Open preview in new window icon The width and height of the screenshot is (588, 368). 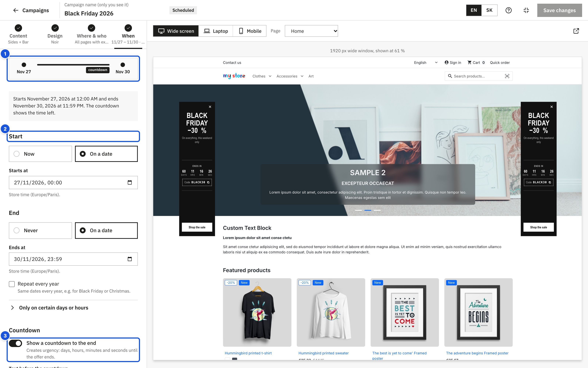[576, 31]
